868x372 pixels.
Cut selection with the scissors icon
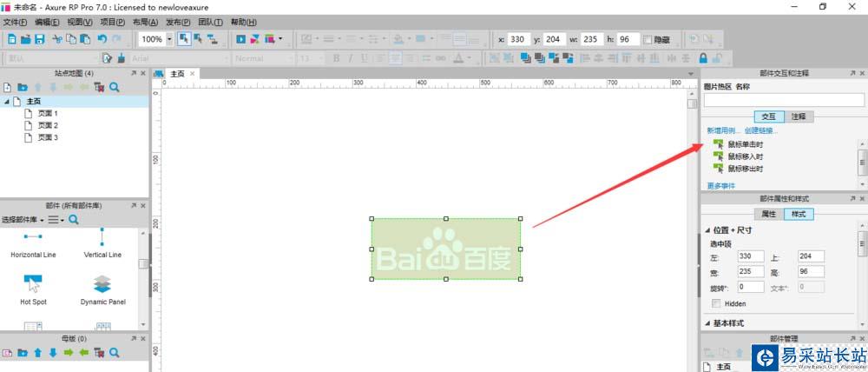pos(57,39)
